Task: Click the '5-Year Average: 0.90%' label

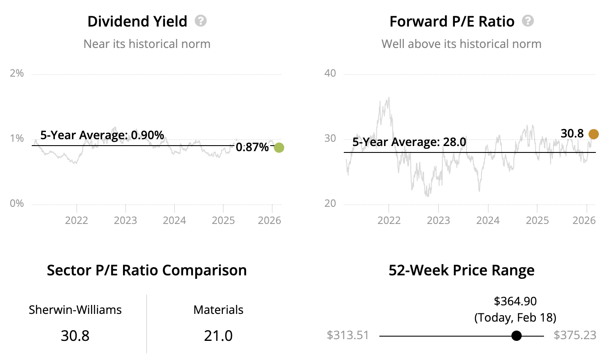Action: (102, 135)
